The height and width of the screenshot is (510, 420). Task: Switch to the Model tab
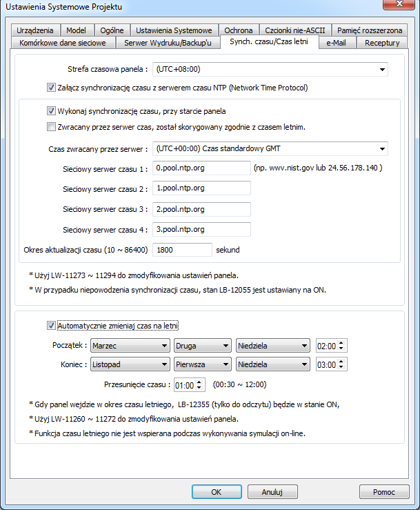tap(77, 30)
